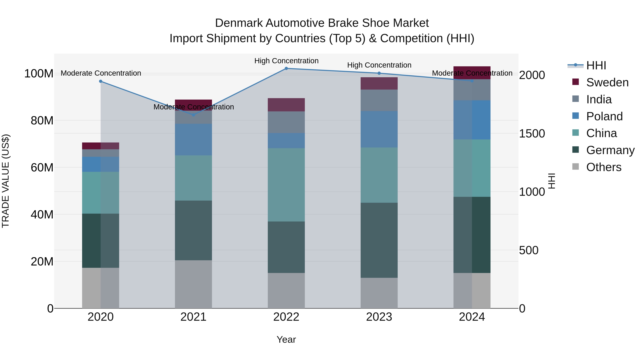Screen dimensions: 644x362
Task: Click the 2022 Sweden bar segment
Action: click(x=286, y=105)
